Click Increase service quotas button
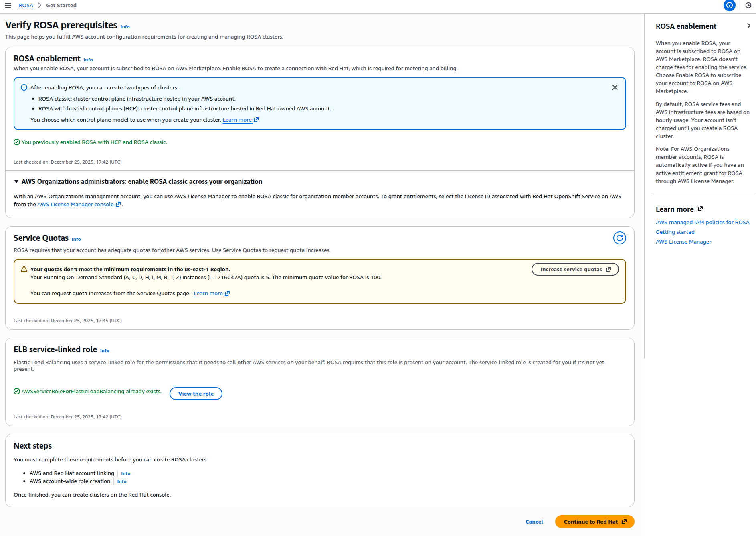Screen dimensions: 756x536 click(575, 269)
